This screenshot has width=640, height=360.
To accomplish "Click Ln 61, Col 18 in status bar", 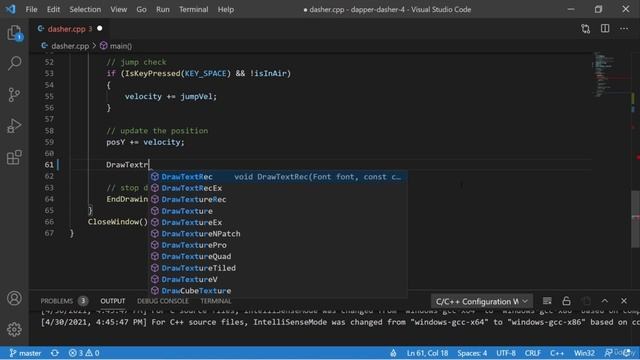I will tap(427, 353).
